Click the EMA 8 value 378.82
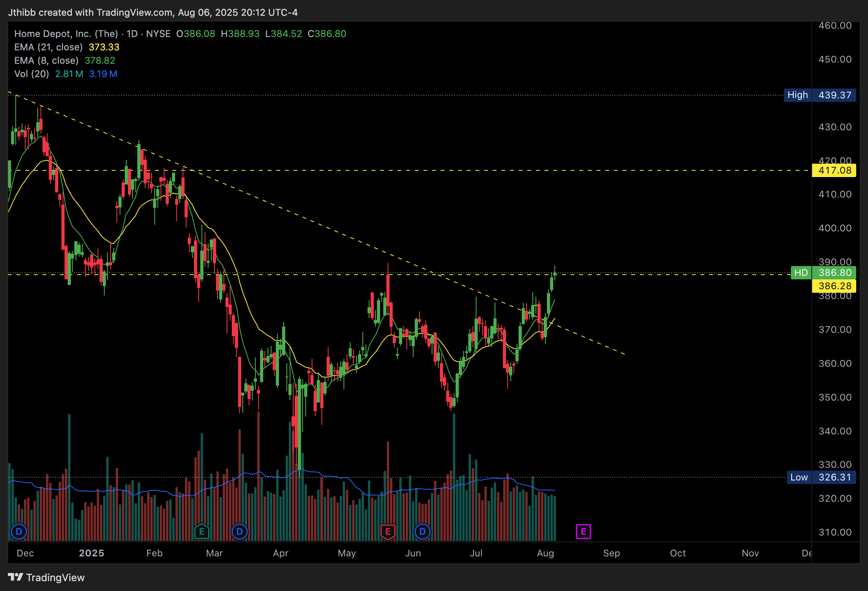Image resolution: width=868 pixels, height=591 pixels. (x=100, y=61)
